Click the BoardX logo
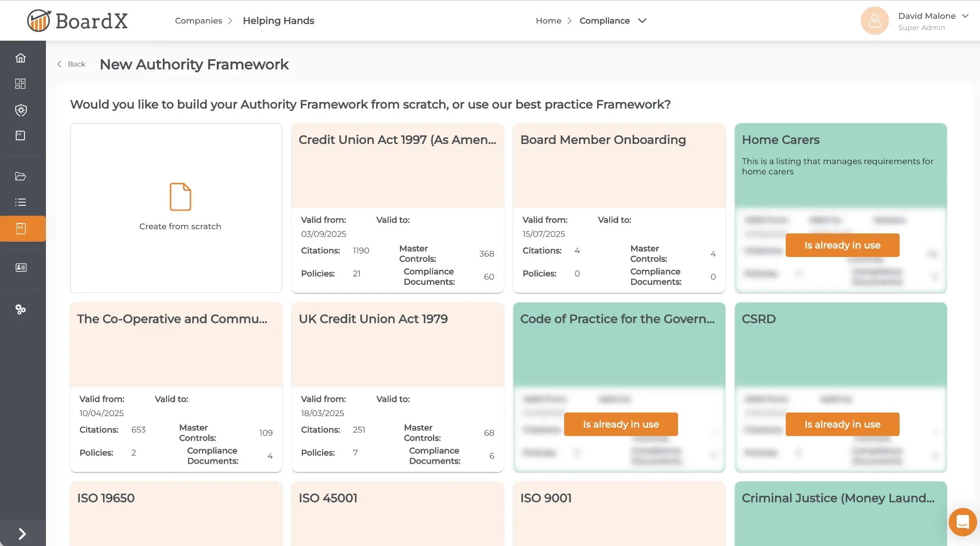Viewport: 980px width, 546px height. pyautogui.click(x=77, y=21)
